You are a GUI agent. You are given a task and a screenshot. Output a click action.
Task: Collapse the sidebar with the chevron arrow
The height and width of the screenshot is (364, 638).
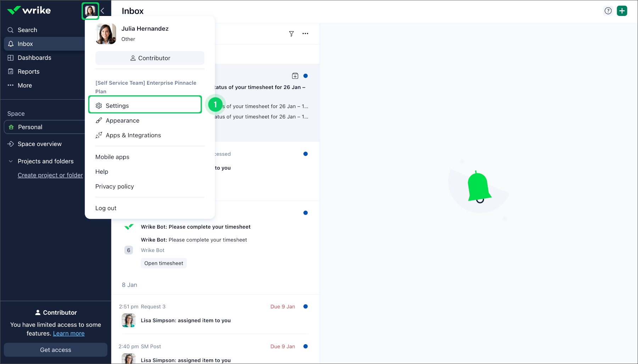[103, 11]
